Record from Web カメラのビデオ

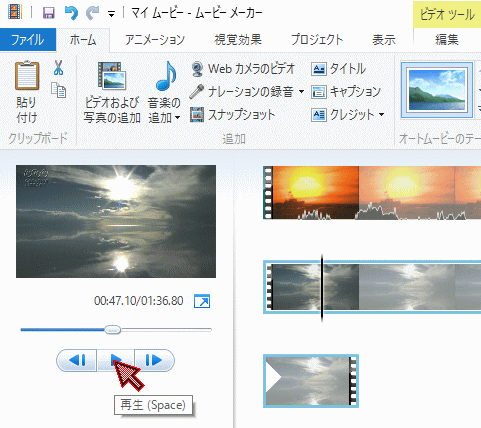243,69
